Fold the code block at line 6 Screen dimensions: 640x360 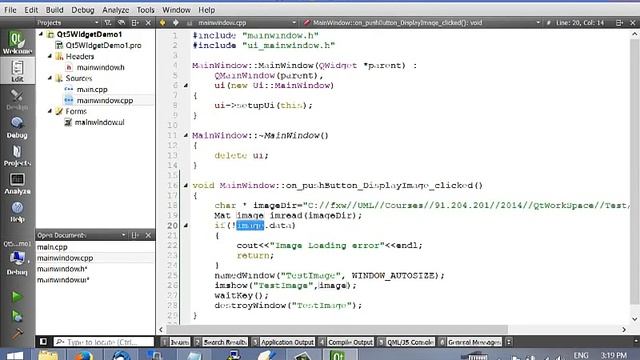(x=186, y=85)
